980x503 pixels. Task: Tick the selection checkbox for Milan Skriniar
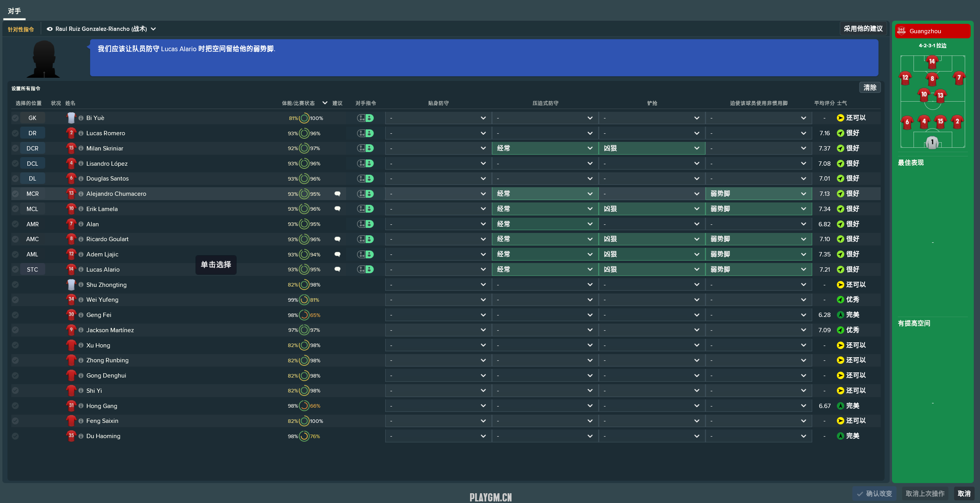(15, 149)
